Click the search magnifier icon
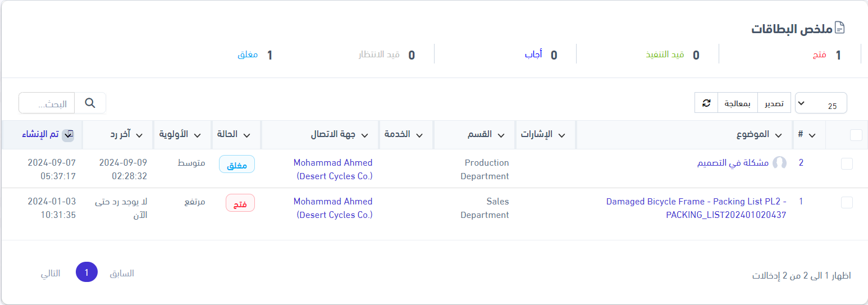This screenshot has height=305, width=868. coord(90,103)
